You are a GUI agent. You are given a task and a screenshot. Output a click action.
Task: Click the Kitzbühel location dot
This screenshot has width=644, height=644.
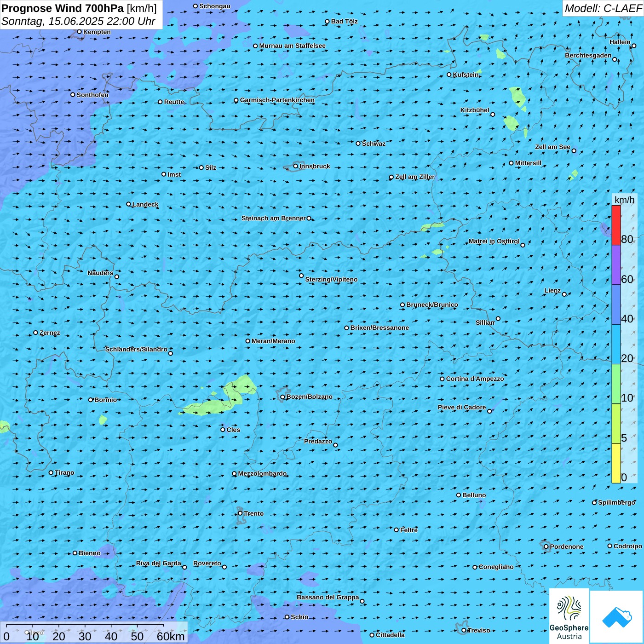[493, 115]
